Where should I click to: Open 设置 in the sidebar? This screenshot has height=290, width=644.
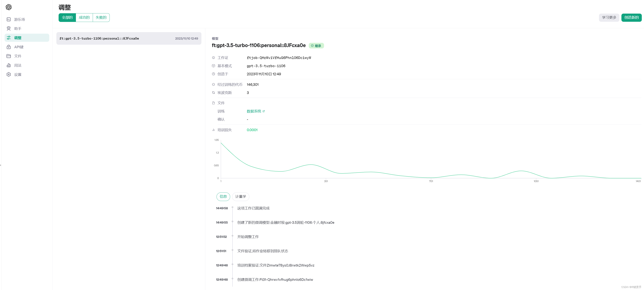[27, 75]
